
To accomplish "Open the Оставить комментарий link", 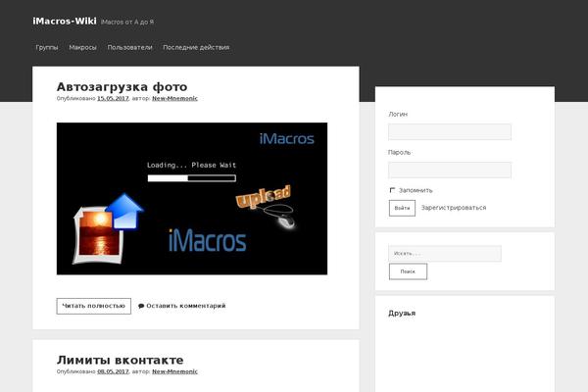I will tap(186, 306).
